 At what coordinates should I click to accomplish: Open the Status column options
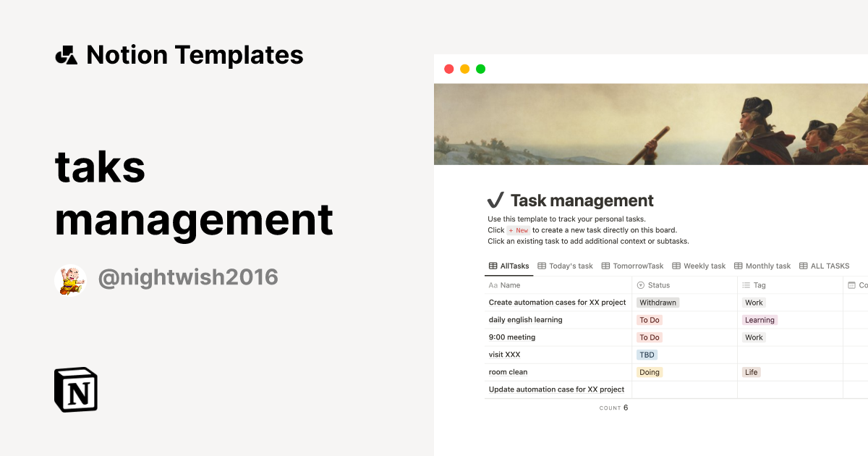point(658,285)
